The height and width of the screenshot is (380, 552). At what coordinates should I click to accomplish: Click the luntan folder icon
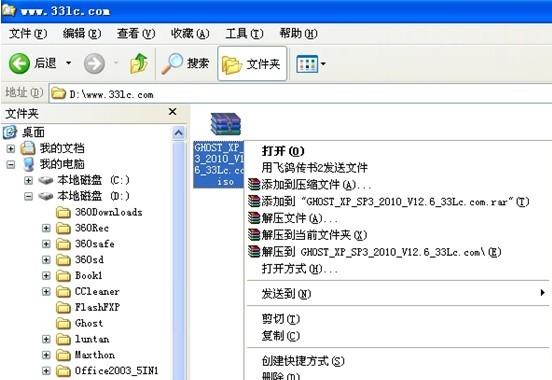pyautogui.click(x=63, y=339)
